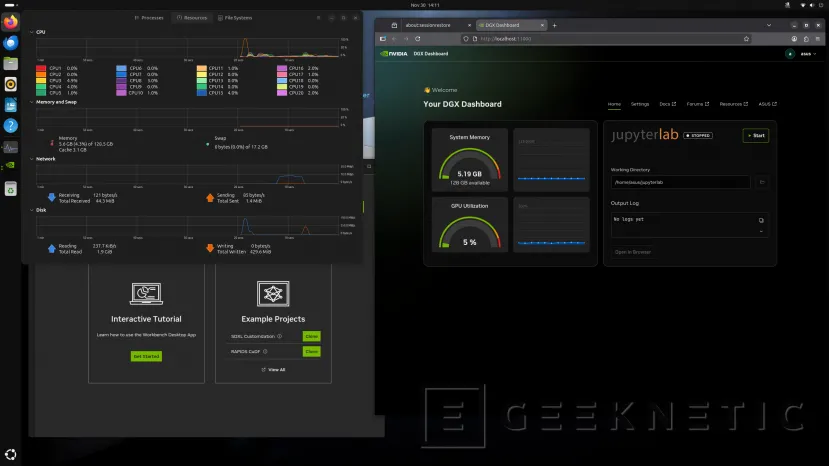This screenshot has width=829, height=466.
Task: Toggle the Firefox sidebar icon
Action: coord(383,39)
